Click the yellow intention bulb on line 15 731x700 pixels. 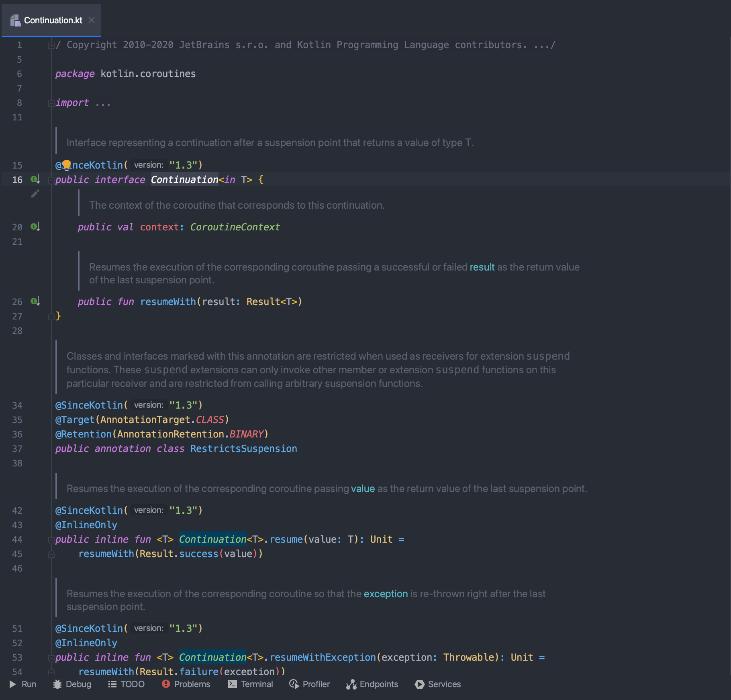point(66,165)
